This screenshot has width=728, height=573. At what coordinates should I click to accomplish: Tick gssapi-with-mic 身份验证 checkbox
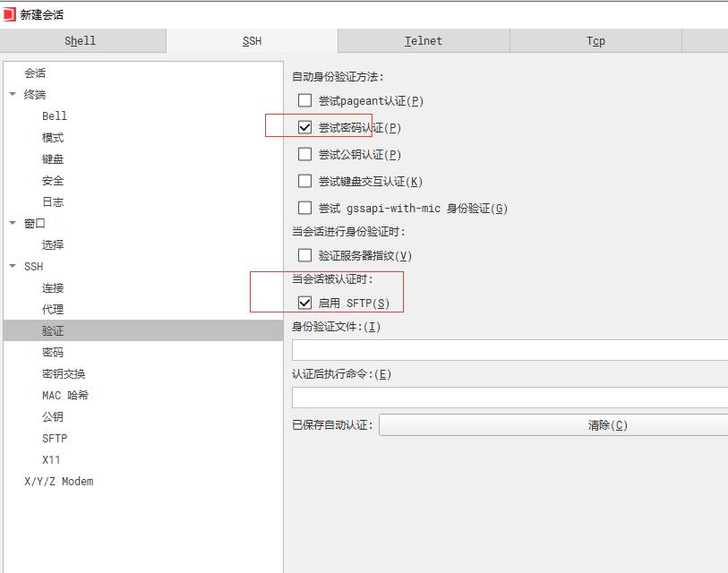coord(304,208)
